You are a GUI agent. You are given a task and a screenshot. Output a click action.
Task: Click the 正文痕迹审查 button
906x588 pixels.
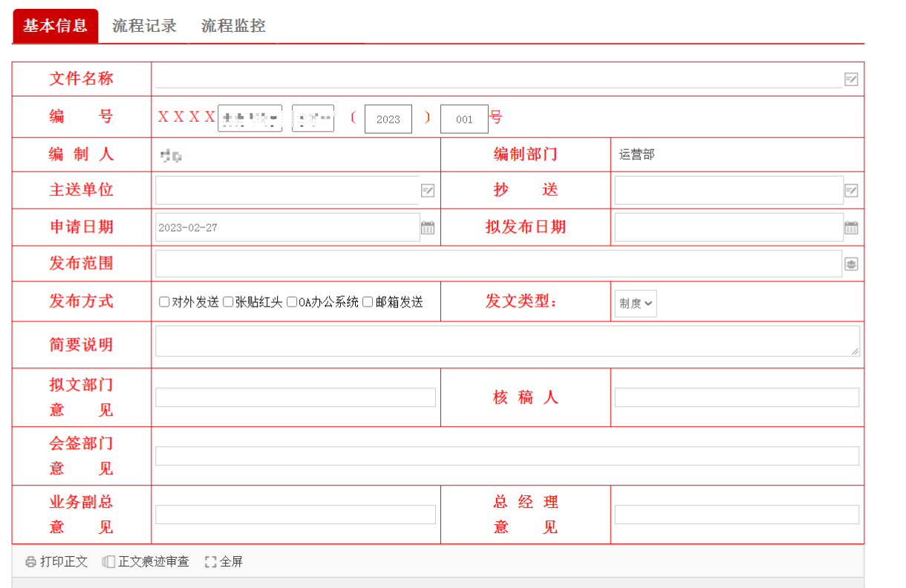[146, 562]
